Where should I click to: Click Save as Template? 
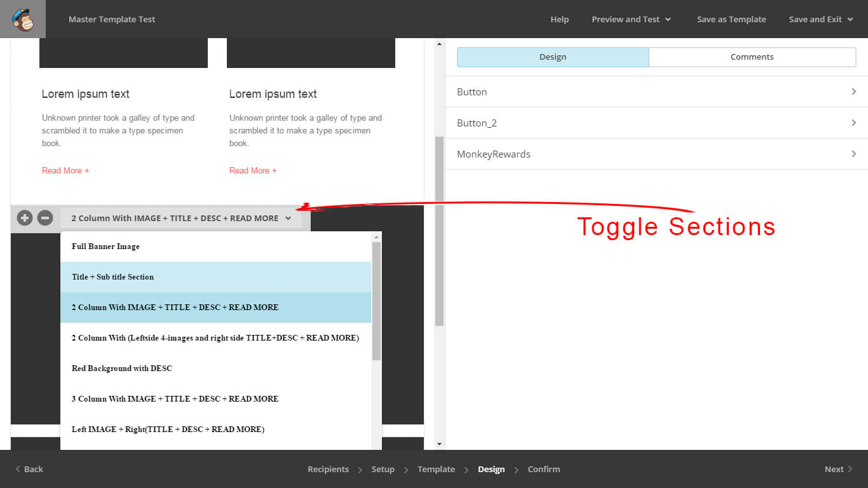click(731, 19)
